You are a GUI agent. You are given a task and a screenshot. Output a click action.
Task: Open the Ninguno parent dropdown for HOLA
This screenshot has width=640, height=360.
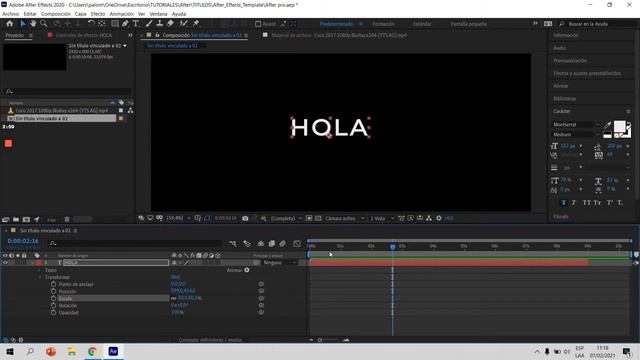pyautogui.click(x=280, y=262)
